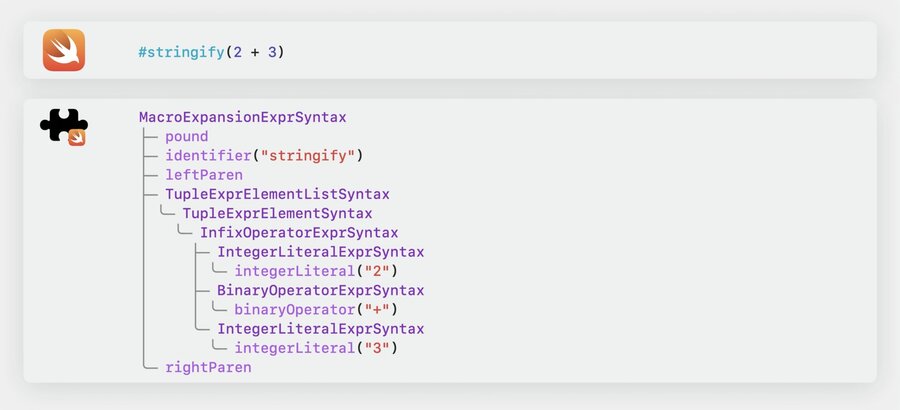Image resolution: width=900 pixels, height=410 pixels.
Task: Click the small Swift badge on puzzle piece
Action: (77, 138)
